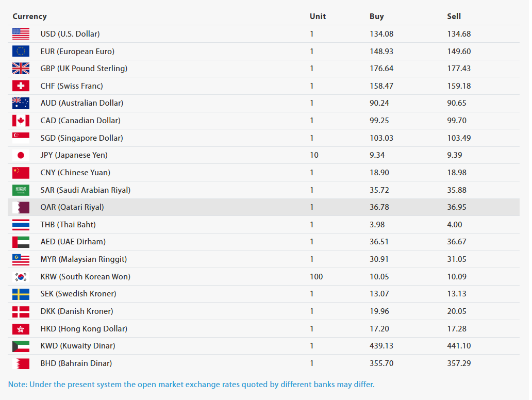Click USD sell rate 134.68

pos(459,34)
